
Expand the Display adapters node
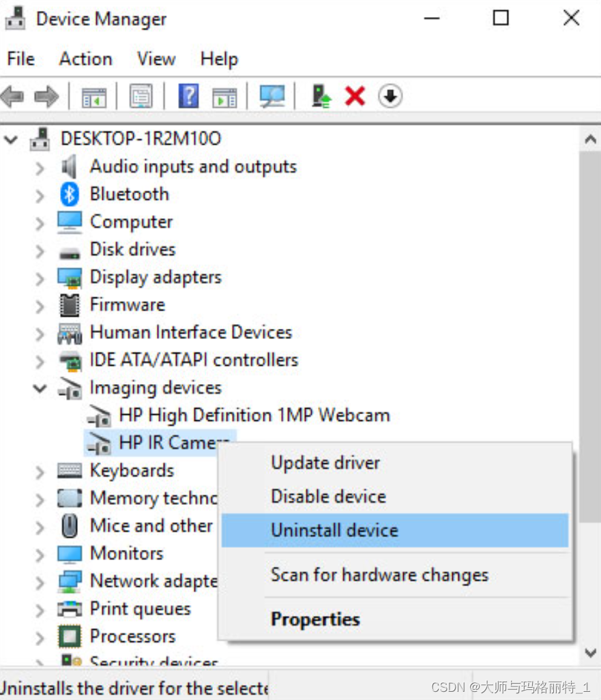(40, 278)
